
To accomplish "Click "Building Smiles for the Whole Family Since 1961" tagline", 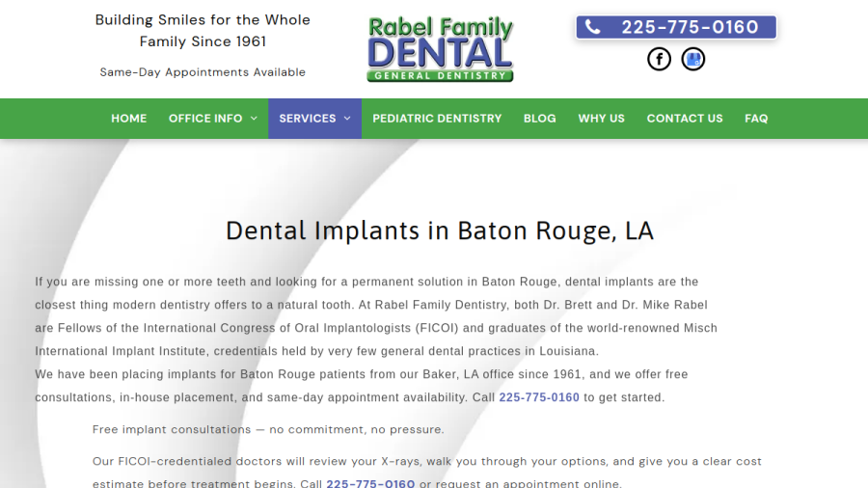I will [x=203, y=31].
